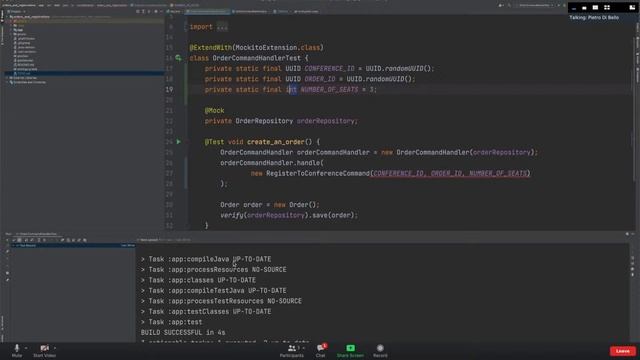
Task: Open the video options arrow beside Start Video
Action: click(55, 348)
